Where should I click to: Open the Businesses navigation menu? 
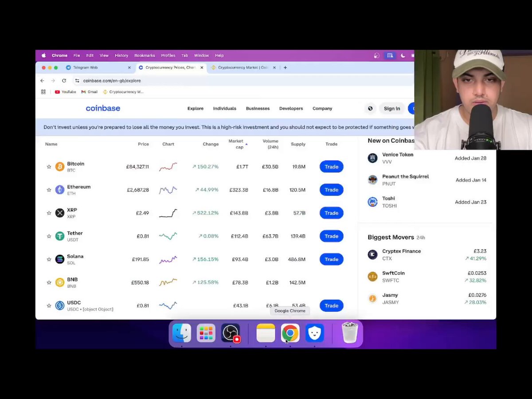tap(258, 108)
